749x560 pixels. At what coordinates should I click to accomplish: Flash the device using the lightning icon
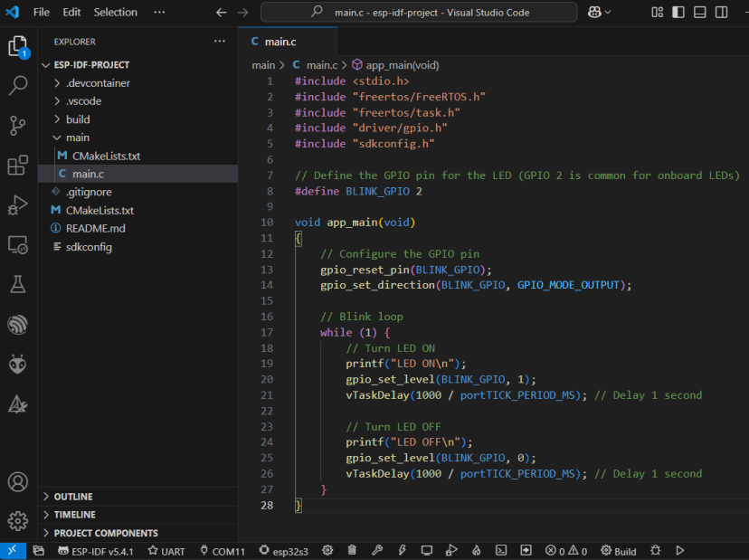[402, 550]
